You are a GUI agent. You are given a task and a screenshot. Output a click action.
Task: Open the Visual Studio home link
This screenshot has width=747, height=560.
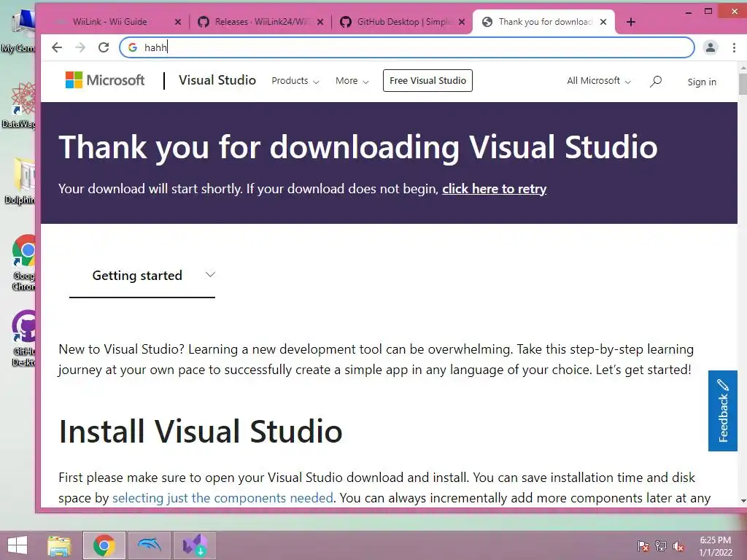coord(217,80)
